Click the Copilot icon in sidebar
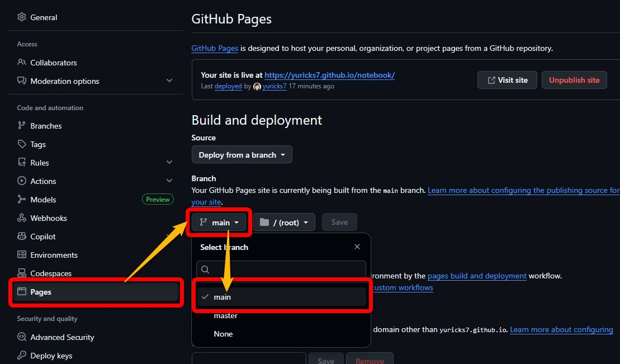 [x=22, y=236]
